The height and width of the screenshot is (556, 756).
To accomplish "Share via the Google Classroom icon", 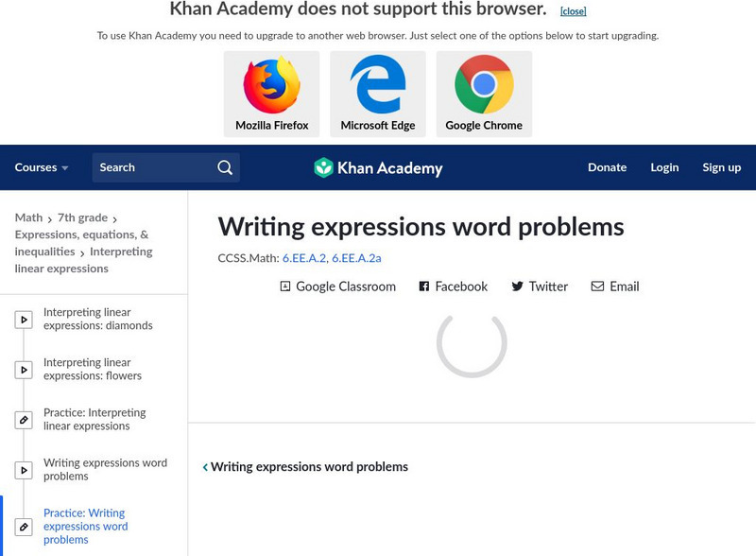I will pos(285,287).
